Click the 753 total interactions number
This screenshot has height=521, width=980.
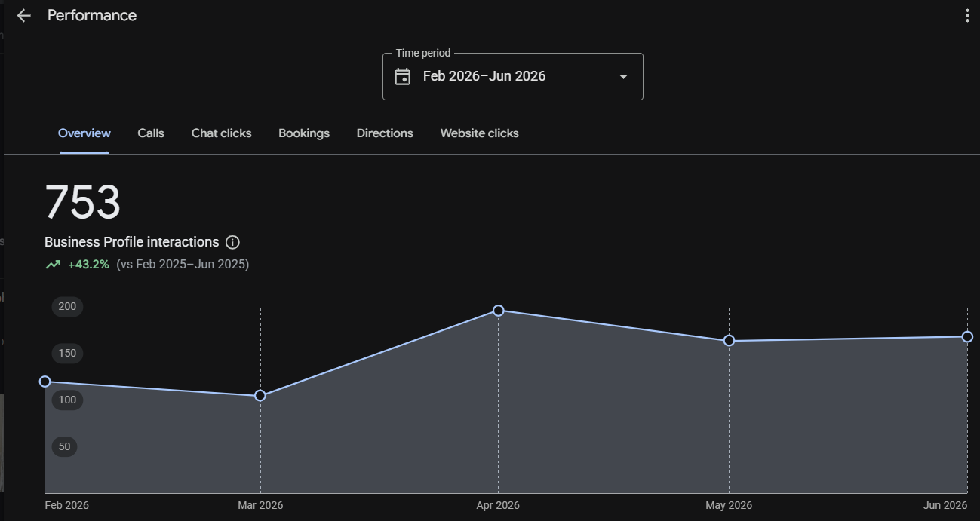point(83,203)
